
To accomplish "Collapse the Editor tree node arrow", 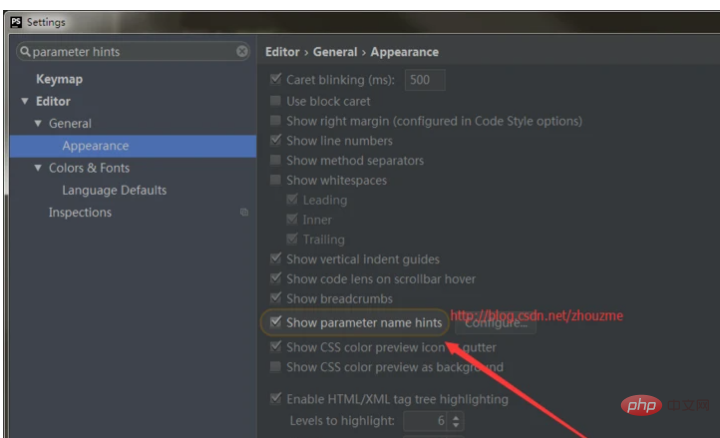I will [25, 101].
